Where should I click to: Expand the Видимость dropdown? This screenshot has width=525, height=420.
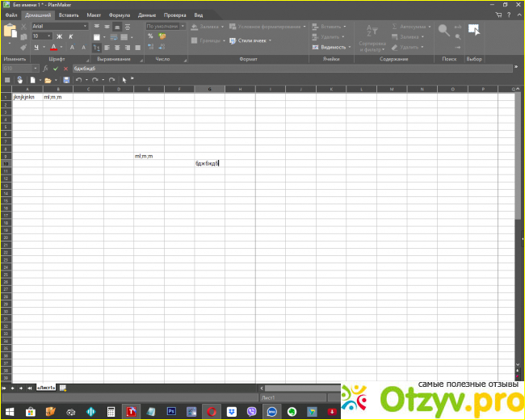pyautogui.click(x=330, y=48)
